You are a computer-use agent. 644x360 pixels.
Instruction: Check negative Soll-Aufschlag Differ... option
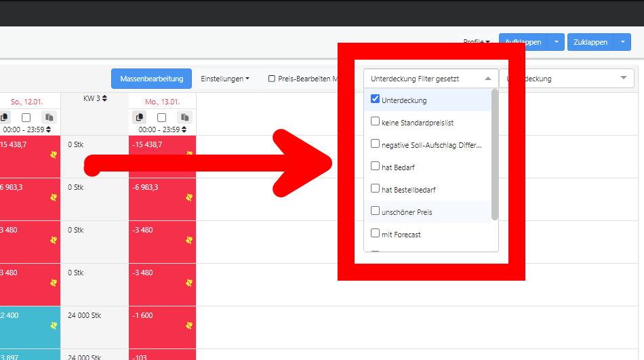375,144
